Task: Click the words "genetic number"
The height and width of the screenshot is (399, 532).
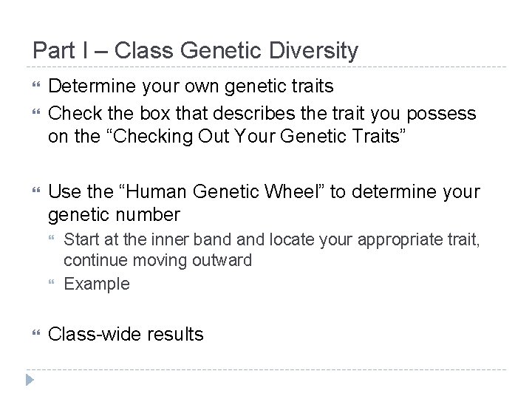Action: coord(114,215)
